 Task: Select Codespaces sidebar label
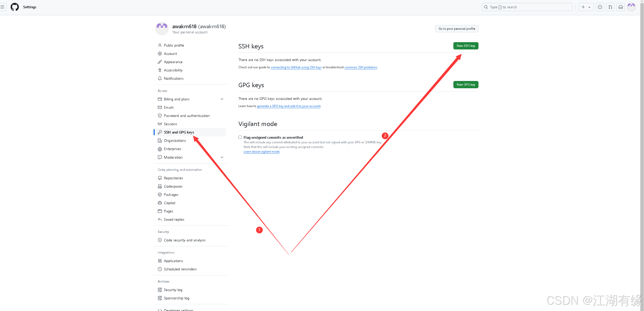click(173, 186)
